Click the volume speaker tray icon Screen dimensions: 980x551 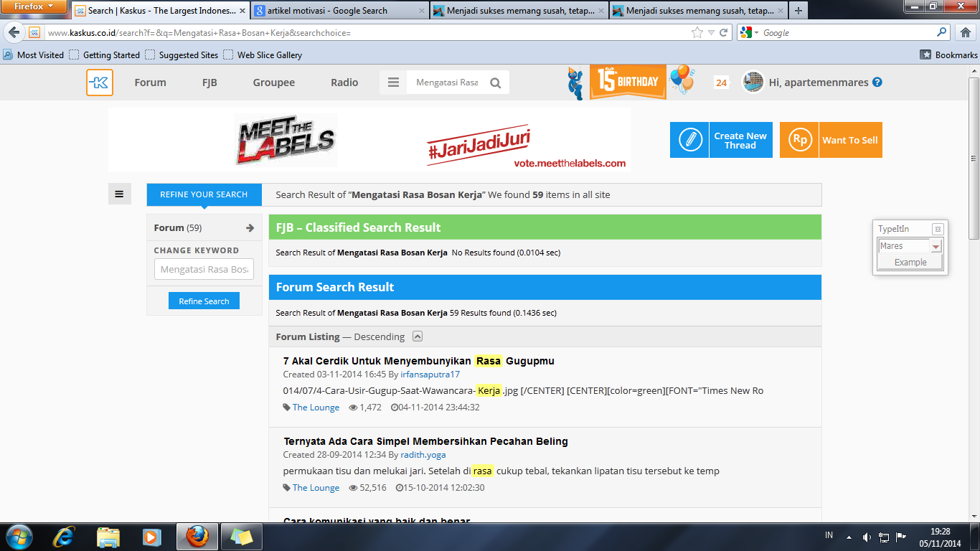[x=866, y=537]
